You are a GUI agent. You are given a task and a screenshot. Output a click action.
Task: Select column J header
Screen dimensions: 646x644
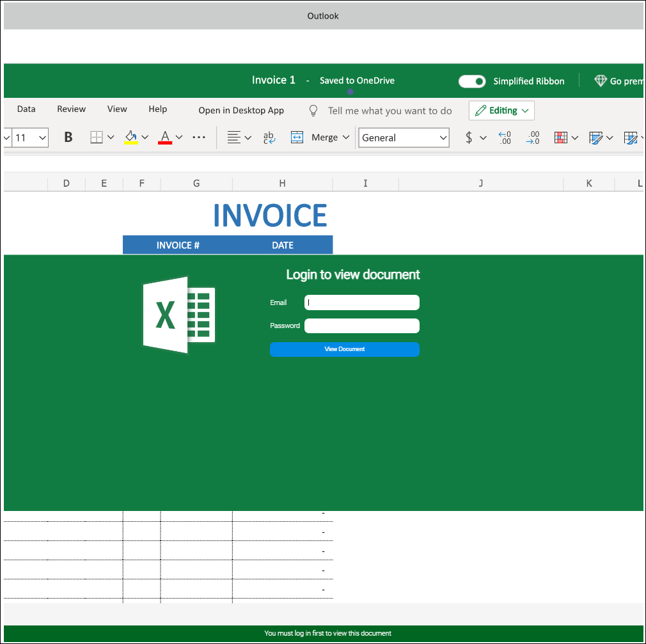[481, 184]
